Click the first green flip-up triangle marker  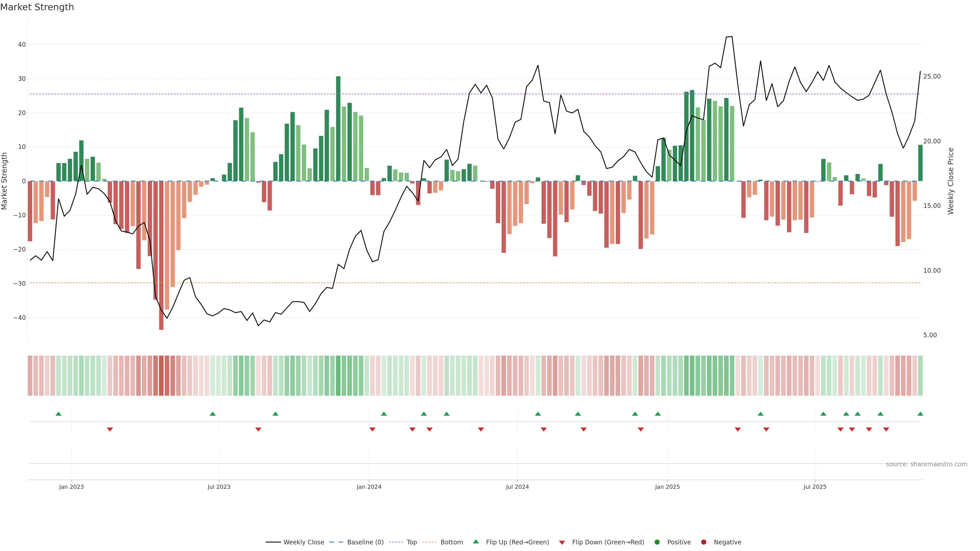(x=58, y=414)
